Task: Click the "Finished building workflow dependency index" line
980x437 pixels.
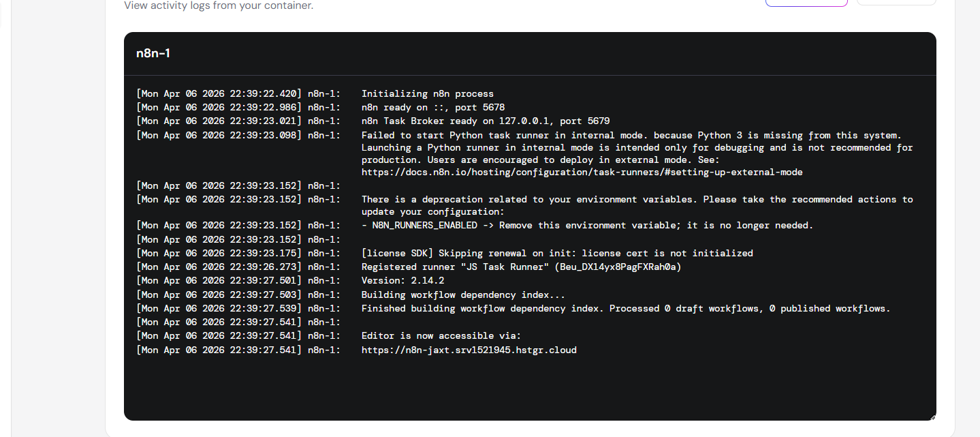Action: pos(625,308)
